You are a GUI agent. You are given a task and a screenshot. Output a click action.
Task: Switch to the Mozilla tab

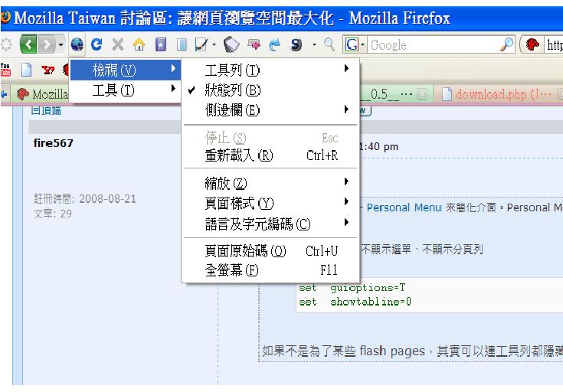coord(42,94)
